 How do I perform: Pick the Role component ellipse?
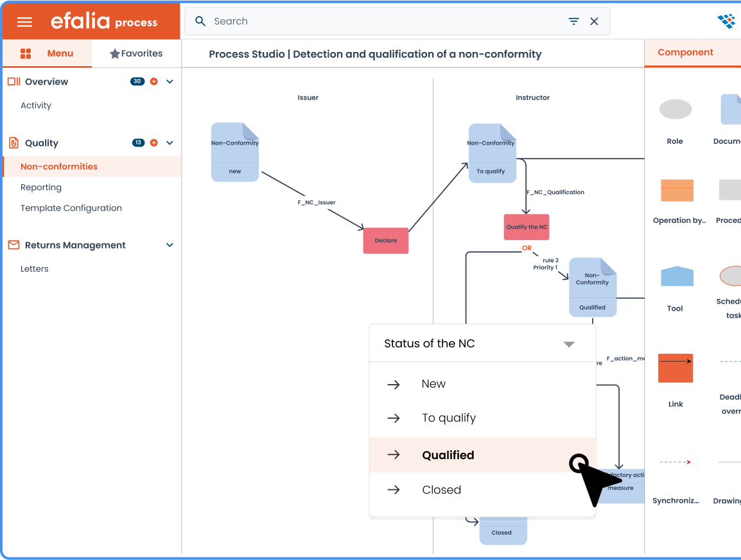[x=676, y=109]
